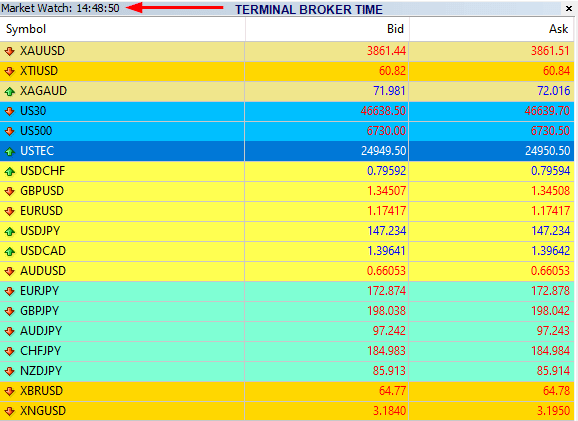Image resolution: width=578 pixels, height=421 pixels.
Task: Click the USDCHF ask price 0.79594
Action: click(550, 171)
